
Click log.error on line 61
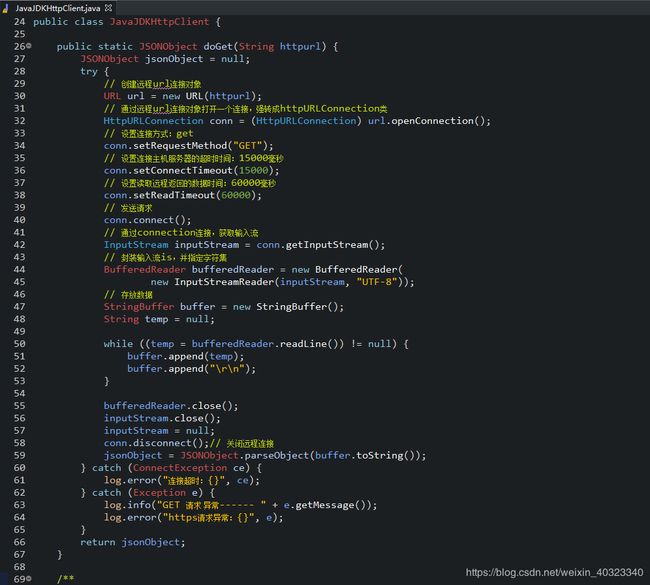130,481
